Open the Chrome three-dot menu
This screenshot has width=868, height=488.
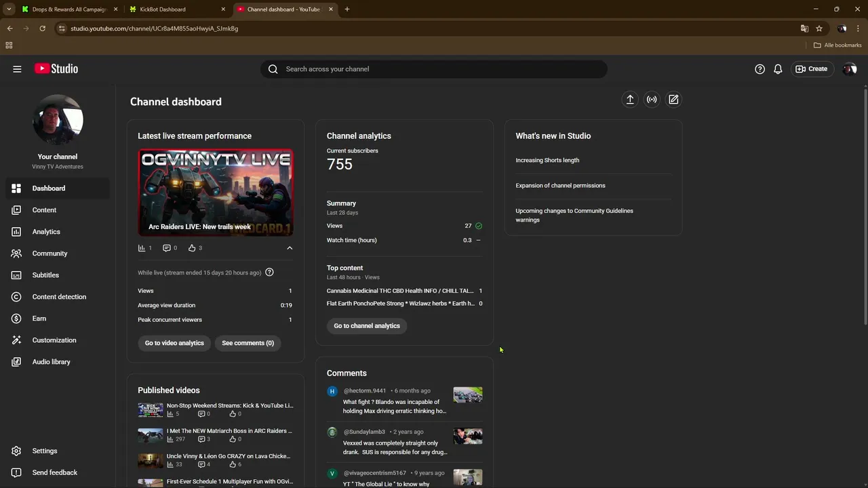pos(858,28)
